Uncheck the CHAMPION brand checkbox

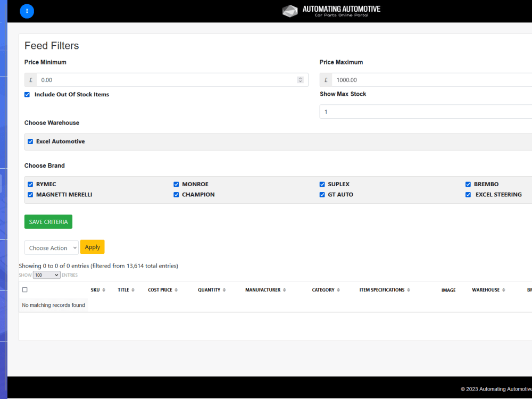point(176,195)
